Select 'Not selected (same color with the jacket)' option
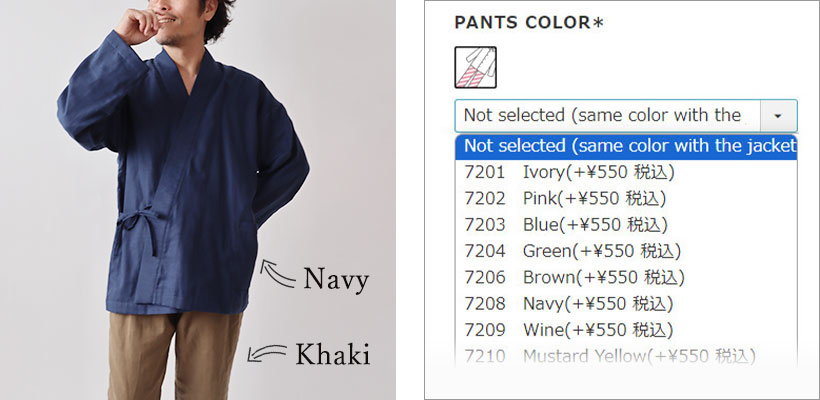 (x=626, y=146)
